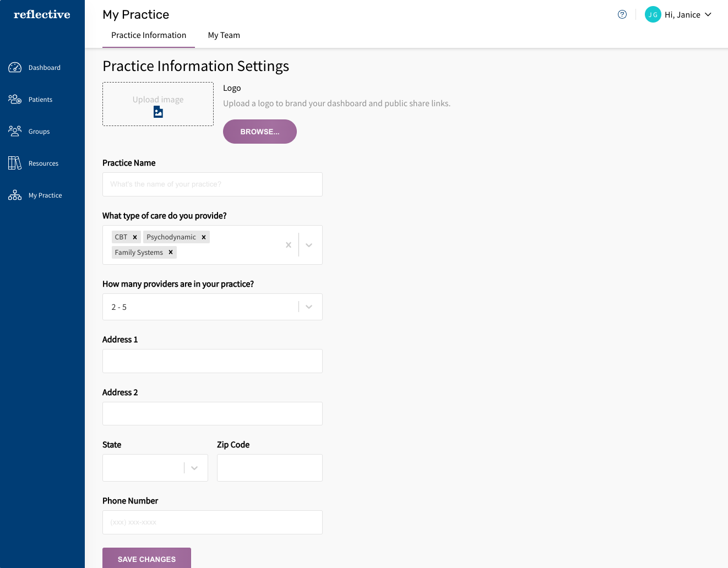This screenshot has width=728, height=568.
Task: Focus the Practice Name input field
Action: coord(212,184)
